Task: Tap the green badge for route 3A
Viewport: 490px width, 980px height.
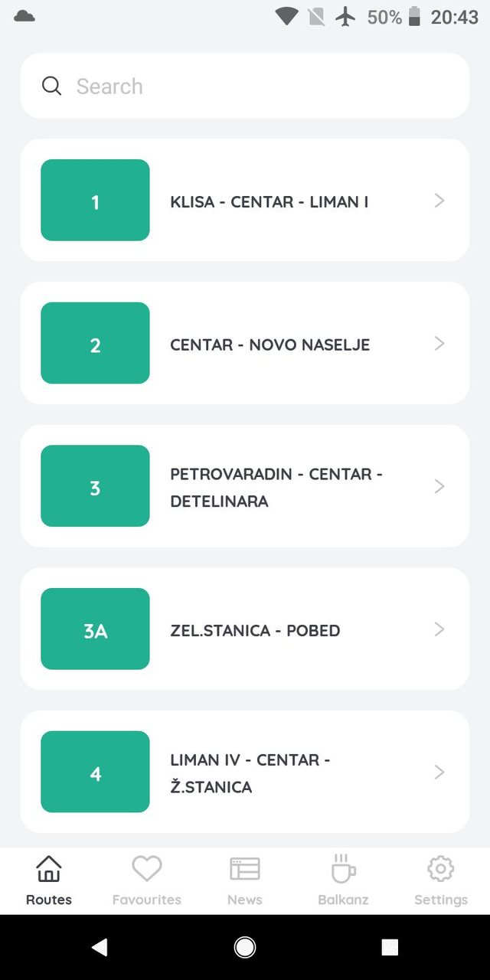Action: (x=95, y=629)
